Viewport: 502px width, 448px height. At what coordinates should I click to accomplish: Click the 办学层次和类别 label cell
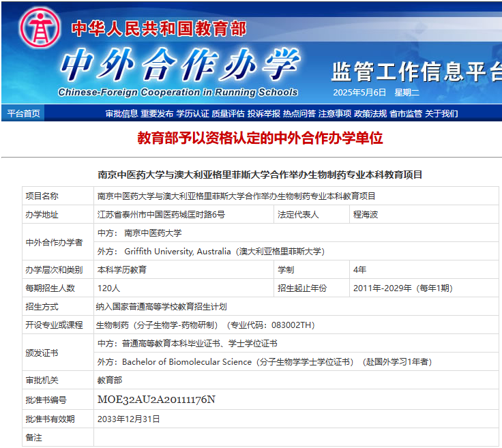58,270
